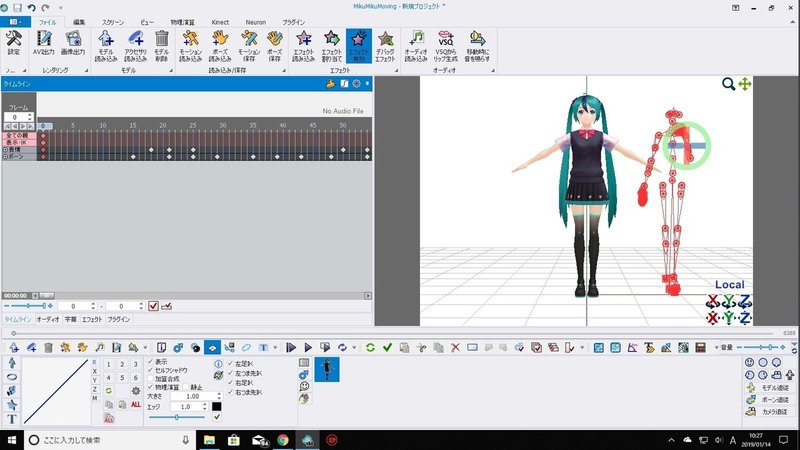Open the モデル group launcher arrow
This screenshot has height=450, width=800.
click(171, 70)
